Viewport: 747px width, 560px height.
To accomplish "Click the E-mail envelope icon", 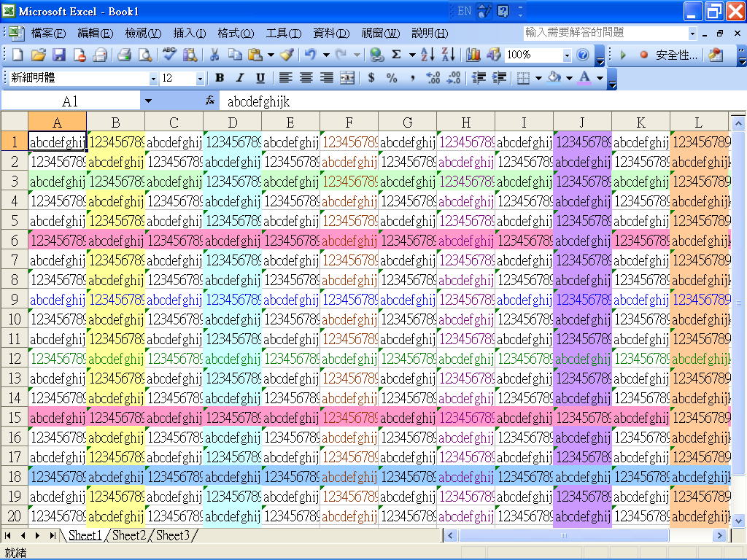I will [x=99, y=55].
